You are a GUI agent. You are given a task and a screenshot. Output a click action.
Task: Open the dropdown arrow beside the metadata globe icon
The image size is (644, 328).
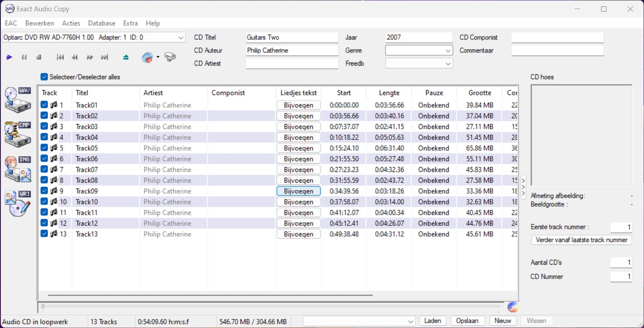pyautogui.click(x=158, y=57)
